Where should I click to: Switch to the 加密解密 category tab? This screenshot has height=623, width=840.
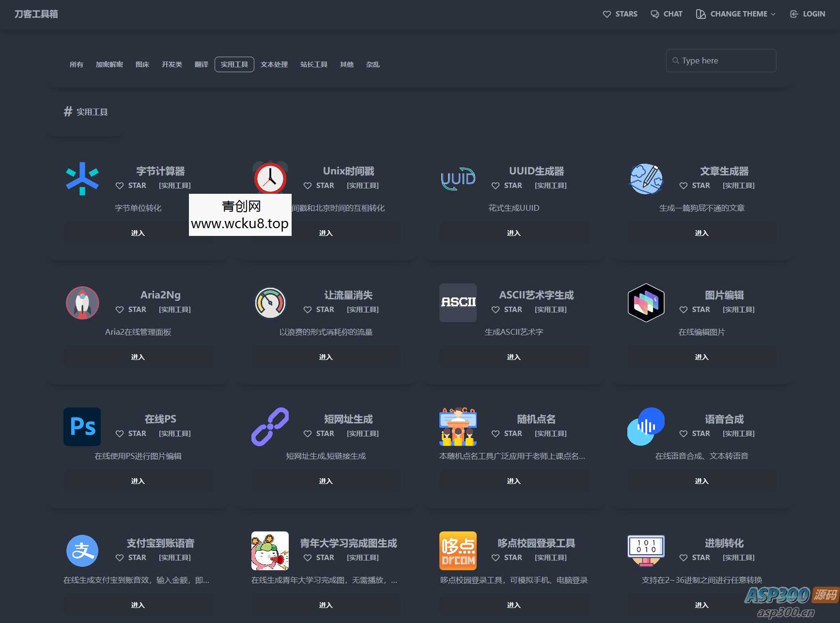coord(109,64)
